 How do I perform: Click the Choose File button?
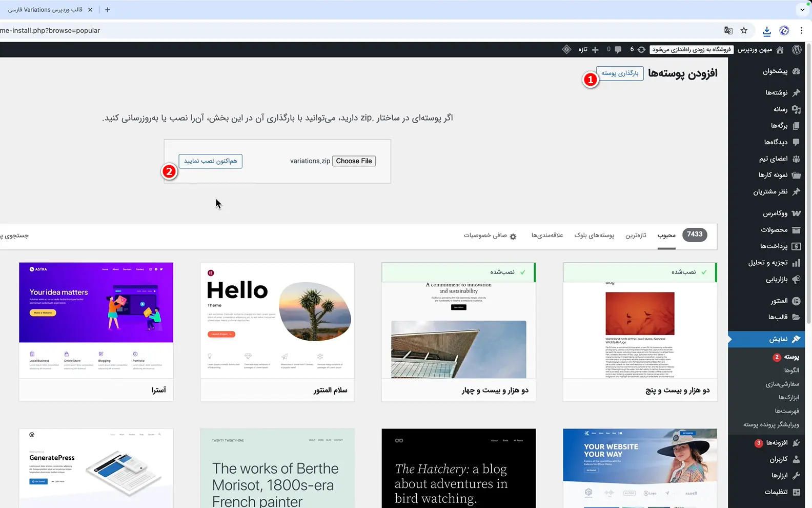354,161
